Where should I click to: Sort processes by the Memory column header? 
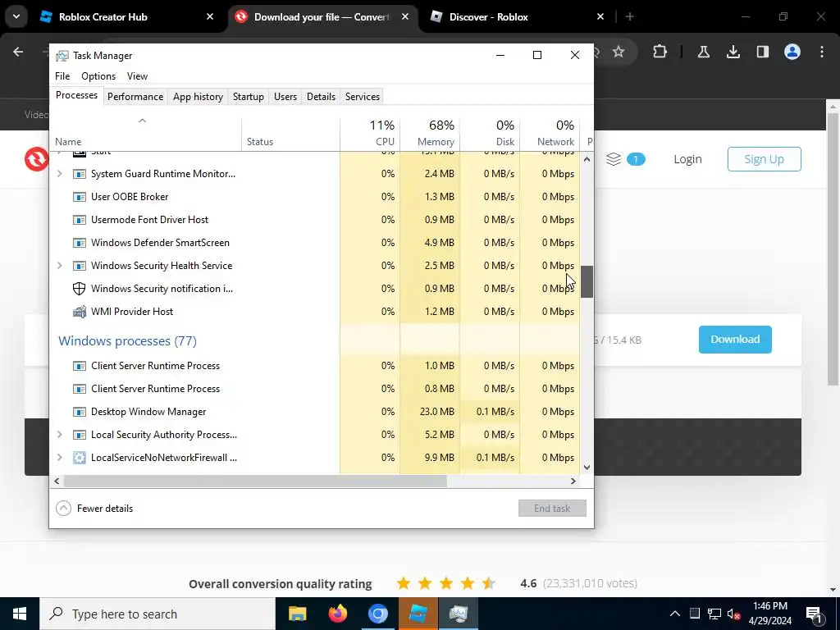point(430,133)
